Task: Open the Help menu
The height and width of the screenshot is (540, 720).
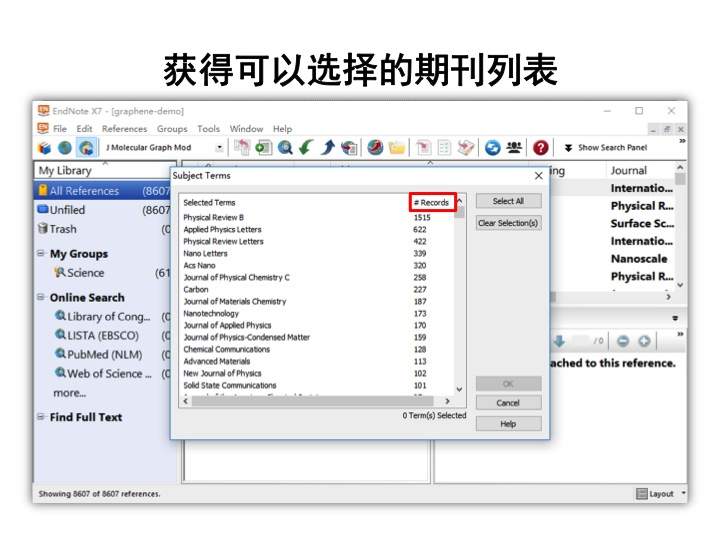Action: point(282,129)
